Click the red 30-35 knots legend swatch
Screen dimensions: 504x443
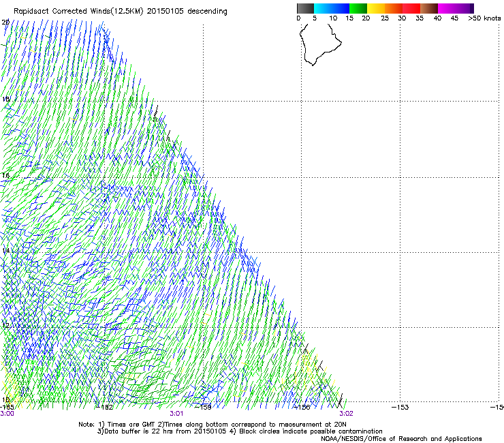tap(411, 8)
